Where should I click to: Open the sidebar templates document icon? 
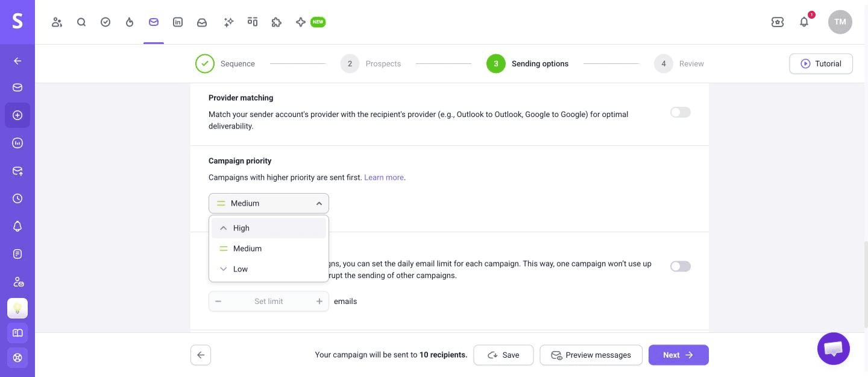17,254
